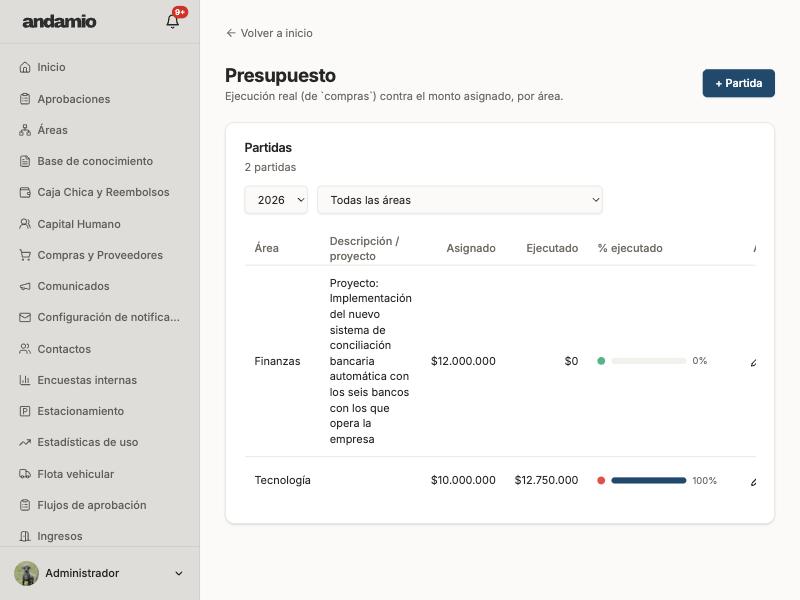Click the Inicio home icon
Image resolution: width=800 pixels, height=600 pixels.
[25, 67]
